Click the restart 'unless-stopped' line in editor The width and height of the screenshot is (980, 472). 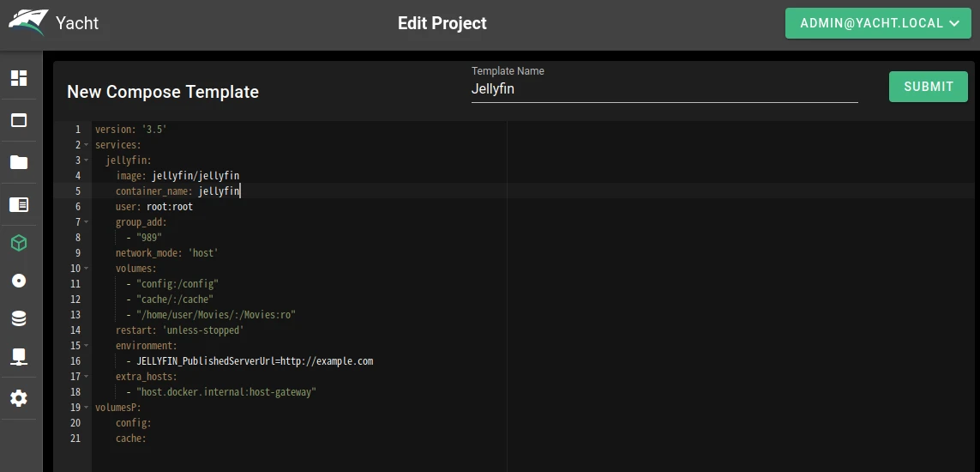pyautogui.click(x=180, y=330)
